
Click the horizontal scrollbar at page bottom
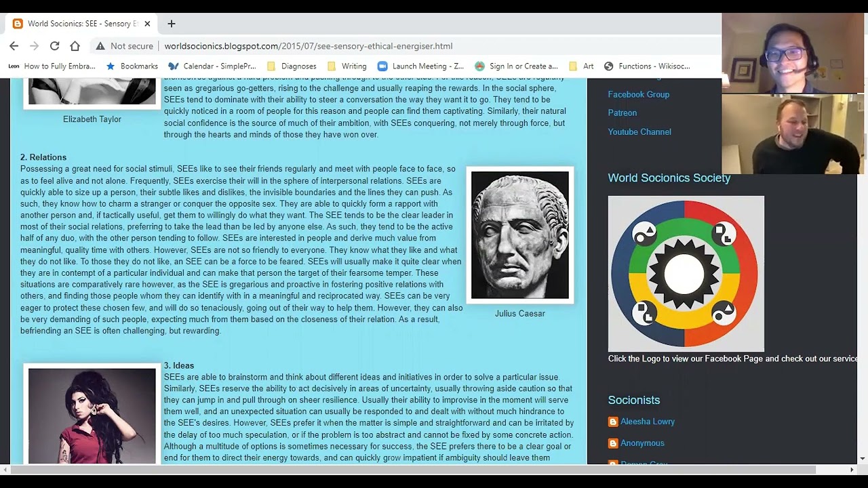pyautogui.click(x=412, y=470)
